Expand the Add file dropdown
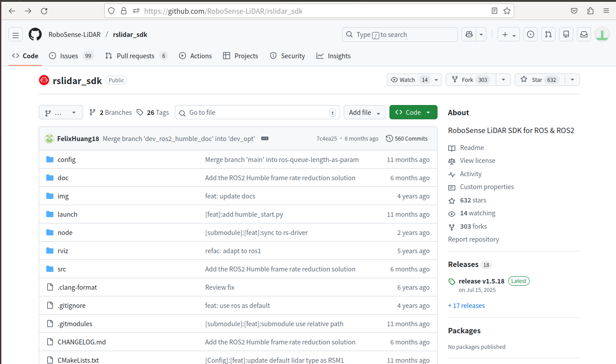 365,113
